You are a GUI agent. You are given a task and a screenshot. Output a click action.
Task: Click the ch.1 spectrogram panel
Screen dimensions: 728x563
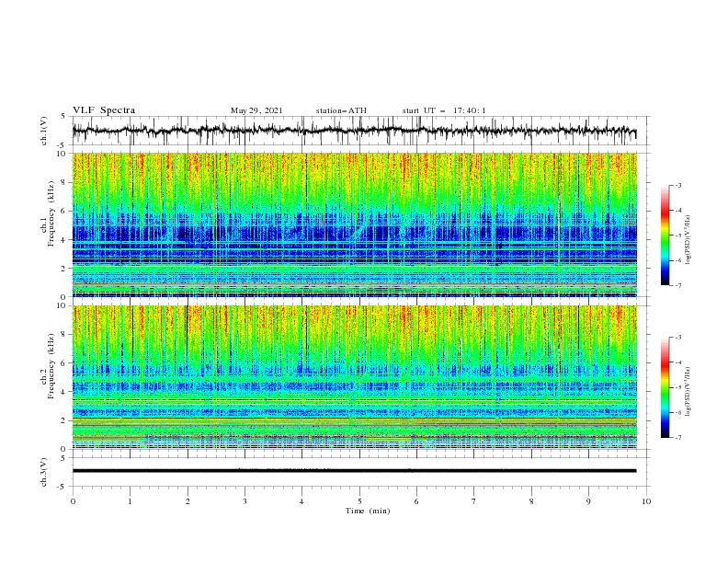point(354,224)
